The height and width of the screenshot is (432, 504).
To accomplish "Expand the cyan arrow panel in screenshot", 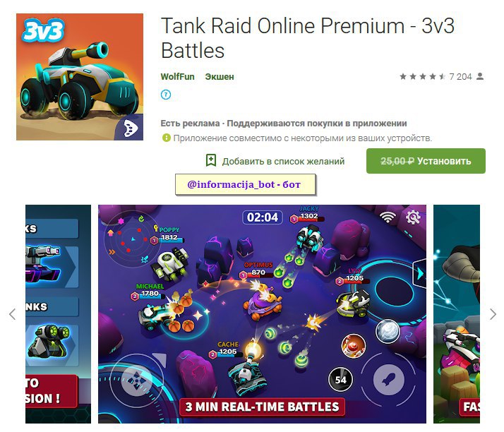I will [420, 274].
